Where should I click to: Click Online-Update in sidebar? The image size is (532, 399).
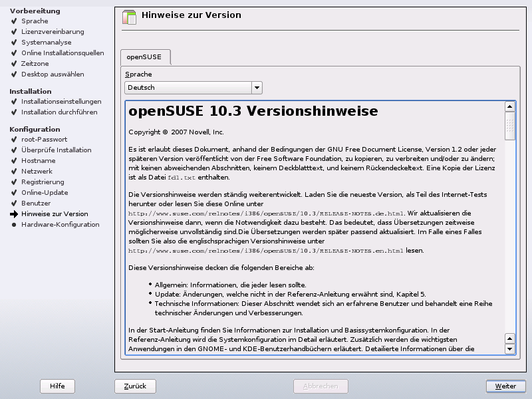[45, 193]
